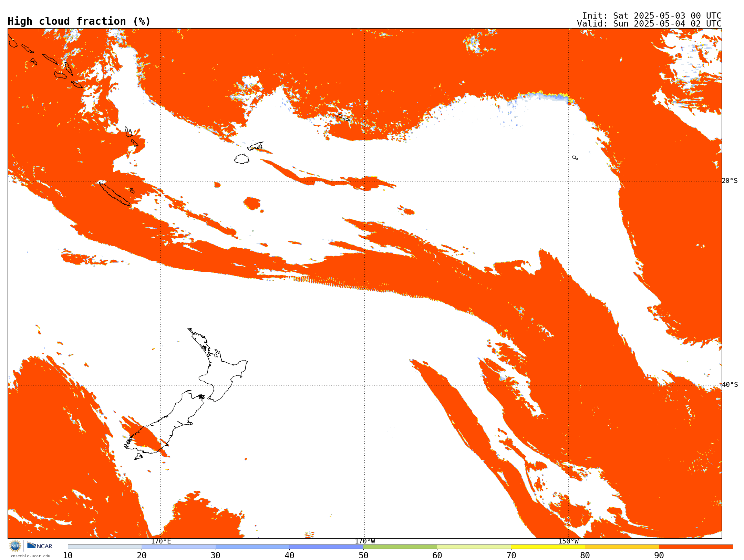
Task: Click the NSF logo
Action: 15,546
